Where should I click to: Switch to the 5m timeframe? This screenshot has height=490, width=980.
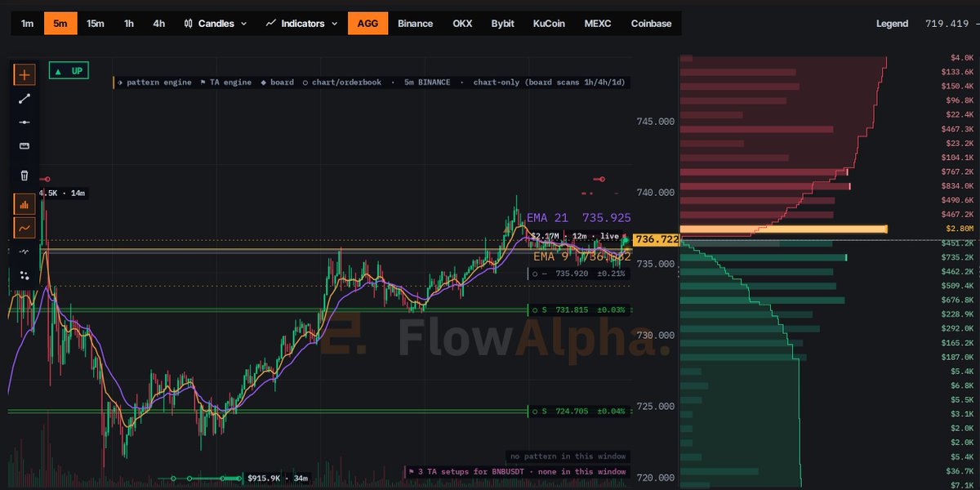60,24
